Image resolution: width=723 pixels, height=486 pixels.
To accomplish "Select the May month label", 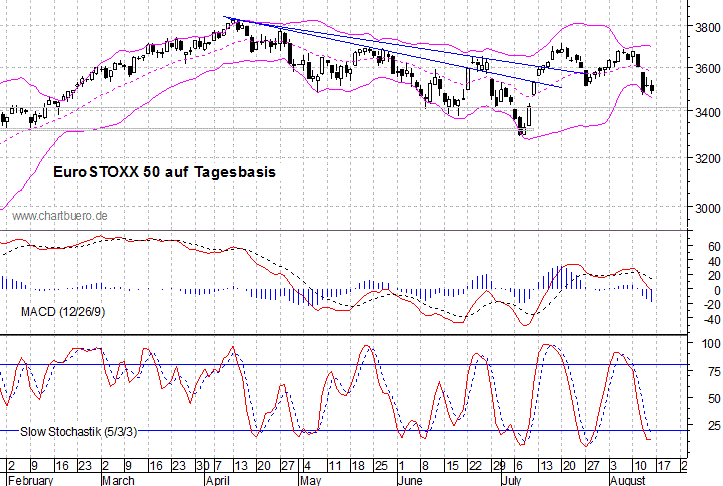I will click(x=310, y=480).
